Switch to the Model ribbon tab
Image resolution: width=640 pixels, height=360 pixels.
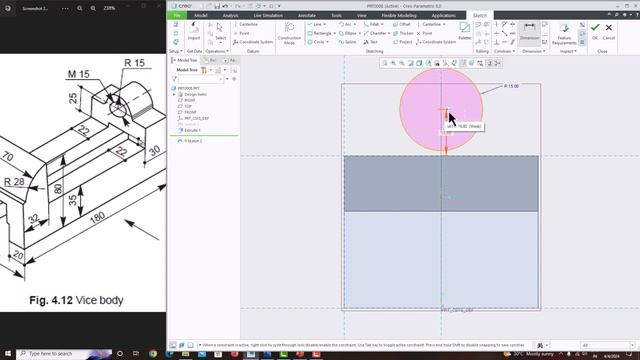pyautogui.click(x=201, y=16)
